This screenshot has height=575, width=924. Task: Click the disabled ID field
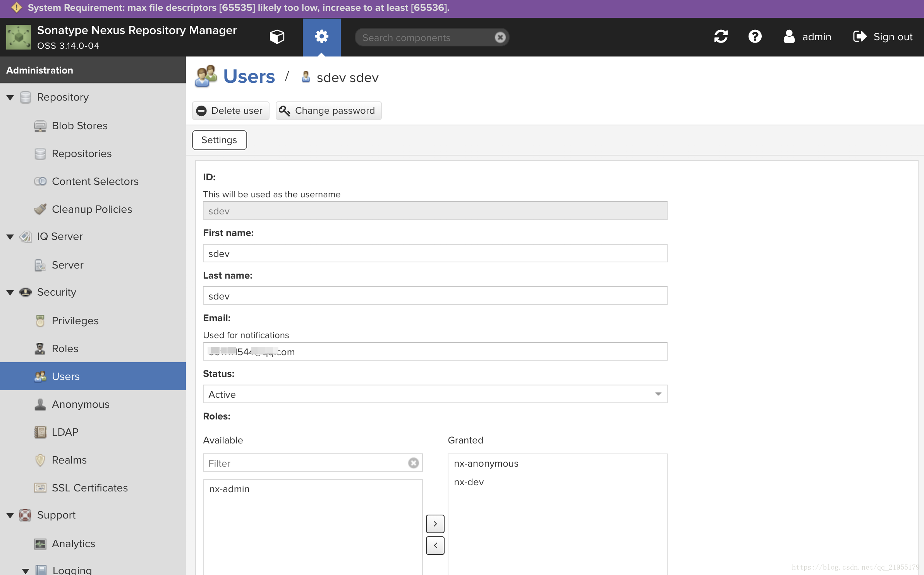pyautogui.click(x=435, y=210)
